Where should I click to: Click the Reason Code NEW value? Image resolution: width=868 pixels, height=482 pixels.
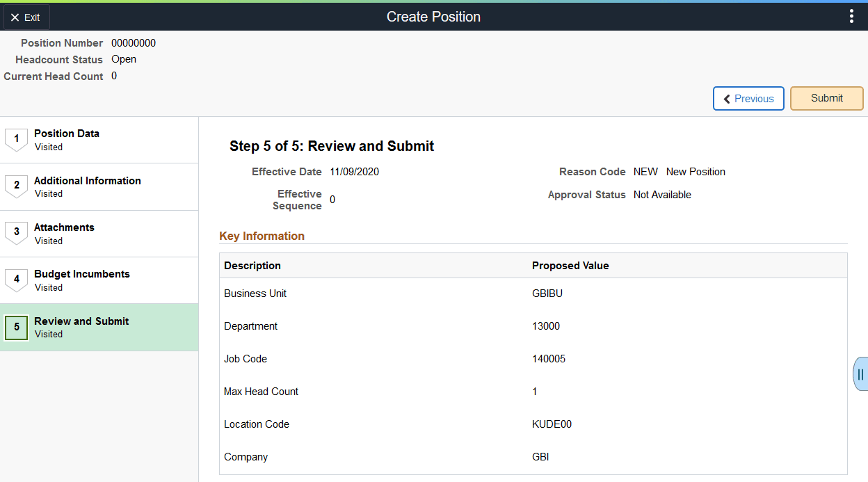(x=645, y=171)
